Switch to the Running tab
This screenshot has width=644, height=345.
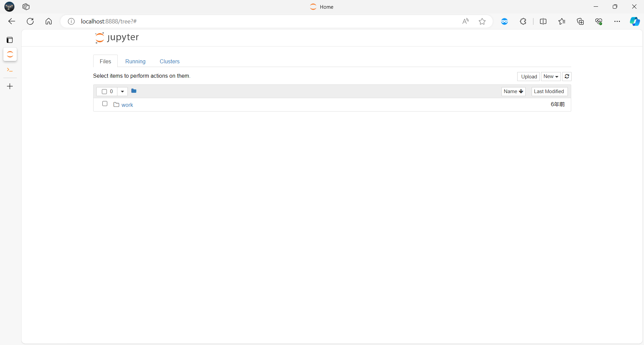pos(135,61)
